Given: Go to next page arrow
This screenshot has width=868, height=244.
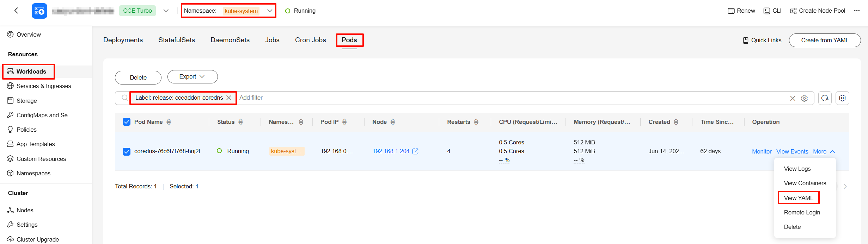Looking at the screenshot, I should 845,186.
